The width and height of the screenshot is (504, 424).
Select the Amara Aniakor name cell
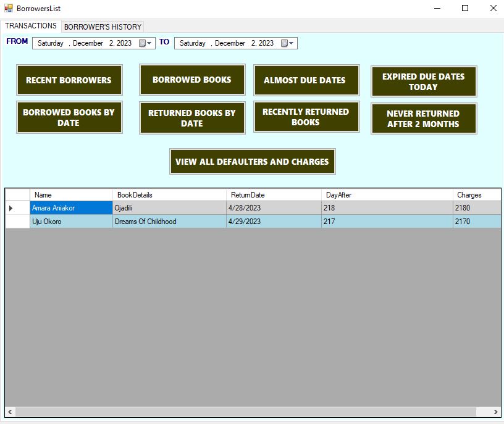pyautogui.click(x=71, y=208)
